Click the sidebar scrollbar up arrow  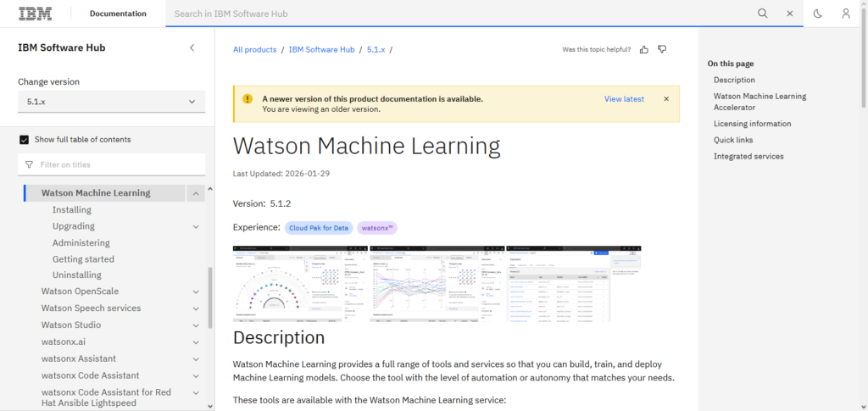[210, 190]
